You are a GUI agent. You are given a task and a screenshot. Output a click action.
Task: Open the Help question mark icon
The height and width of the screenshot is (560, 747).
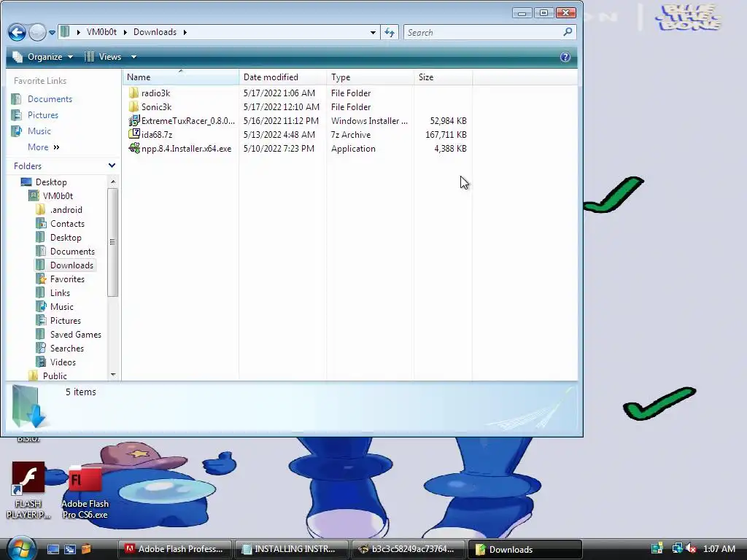tap(565, 57)
